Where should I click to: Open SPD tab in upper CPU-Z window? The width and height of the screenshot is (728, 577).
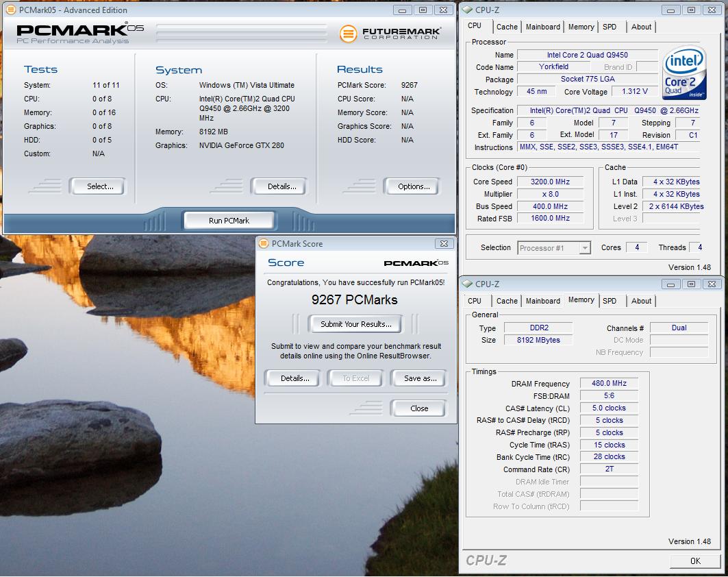click(610, 27)
